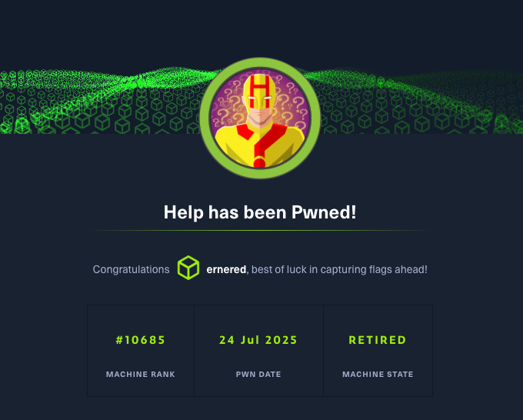Open the ernered user profile link
523x420 pixels.
click(x=226, y=269)
